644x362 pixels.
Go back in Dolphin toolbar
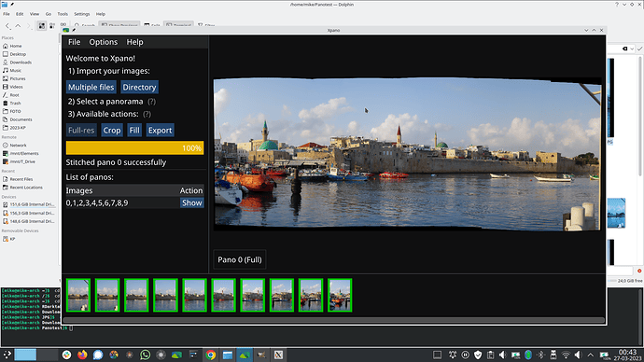click(7, 25)
